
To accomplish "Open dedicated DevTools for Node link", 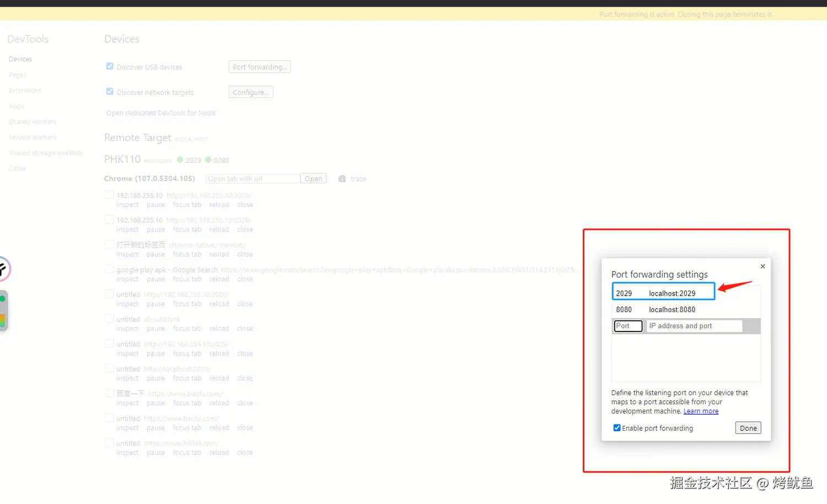I will pos(160,113).
